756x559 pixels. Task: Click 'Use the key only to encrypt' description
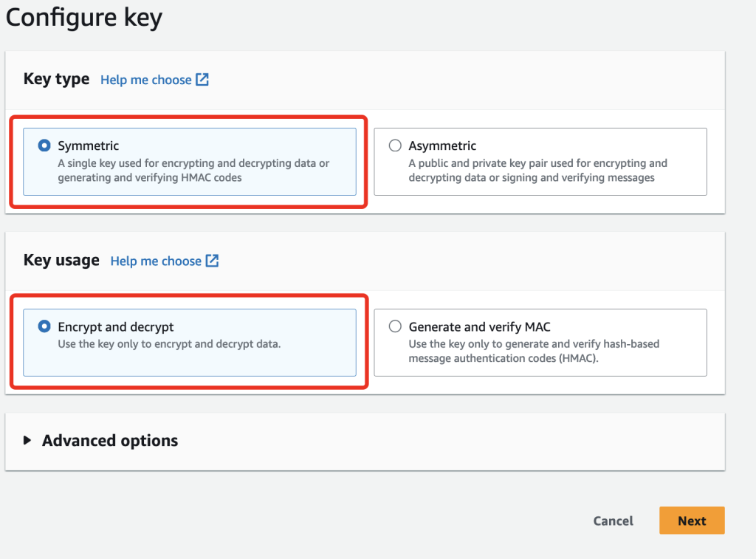(x=169, y=344)
